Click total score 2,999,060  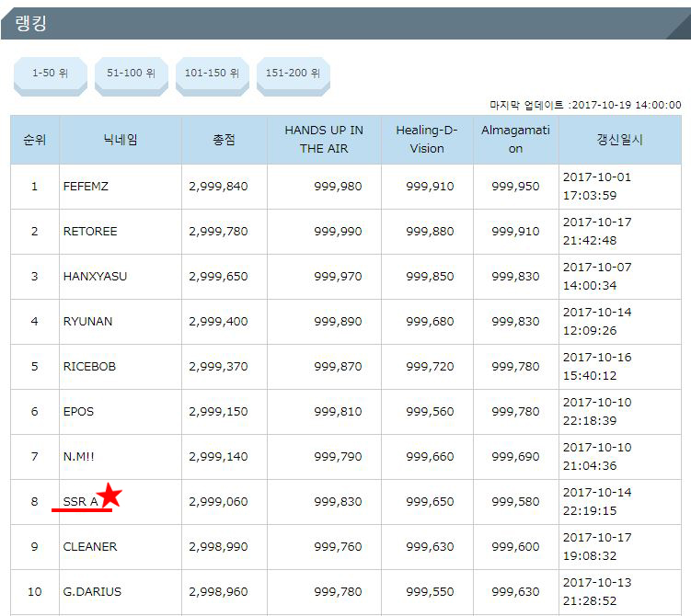pos(219,501)
